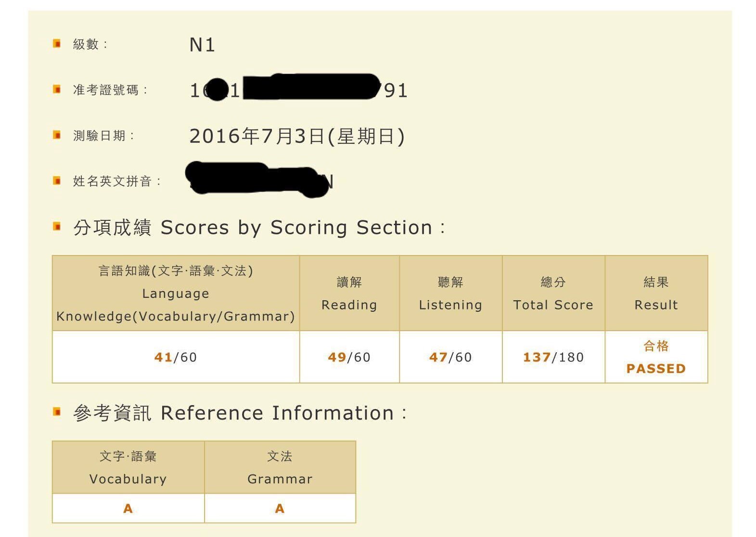Select the Reading column header
Image resolution: width=756 pixels, height=537 pixels.
tap(349, 293)
